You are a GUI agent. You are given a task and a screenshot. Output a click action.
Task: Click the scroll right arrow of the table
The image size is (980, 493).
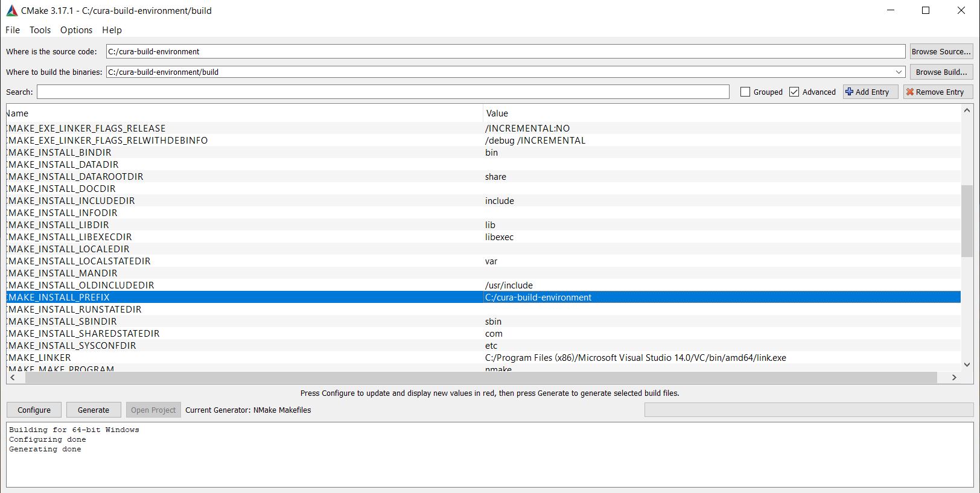954,377
